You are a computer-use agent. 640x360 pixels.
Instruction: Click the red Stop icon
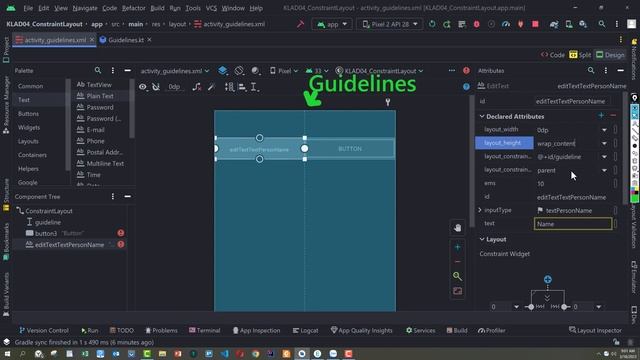tap(535, 24)
